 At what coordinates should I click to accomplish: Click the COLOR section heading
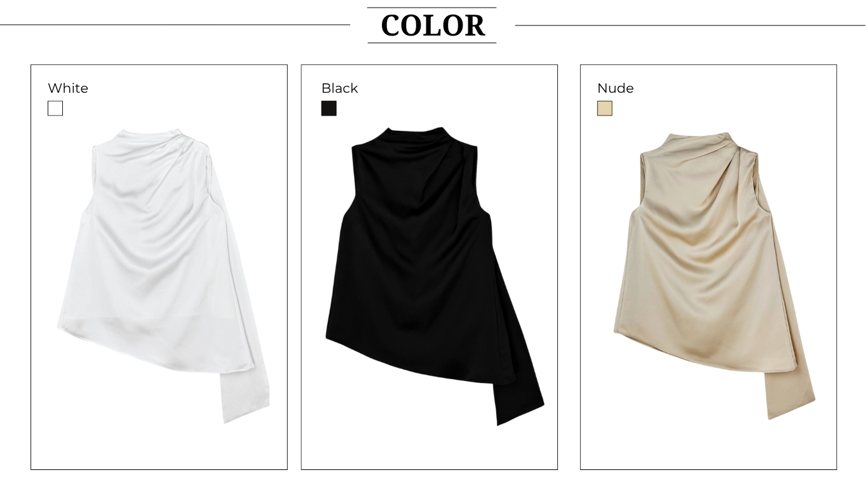point(432,25)
